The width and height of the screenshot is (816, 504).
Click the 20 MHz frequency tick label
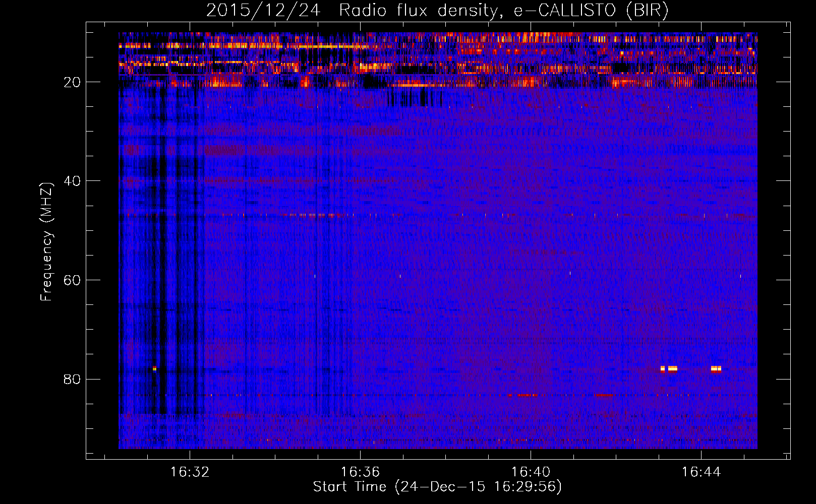click(x=72, y=82)
